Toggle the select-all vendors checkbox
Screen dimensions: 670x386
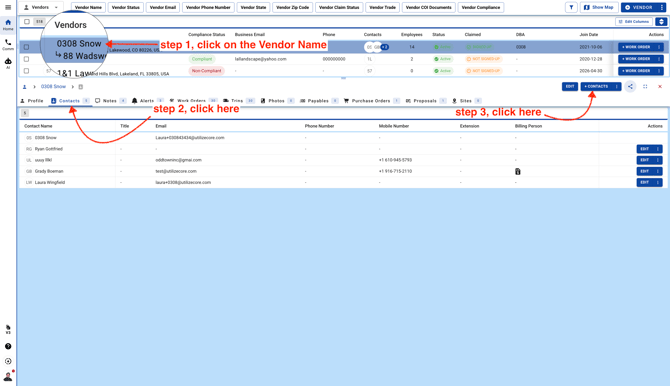(27, 21)
